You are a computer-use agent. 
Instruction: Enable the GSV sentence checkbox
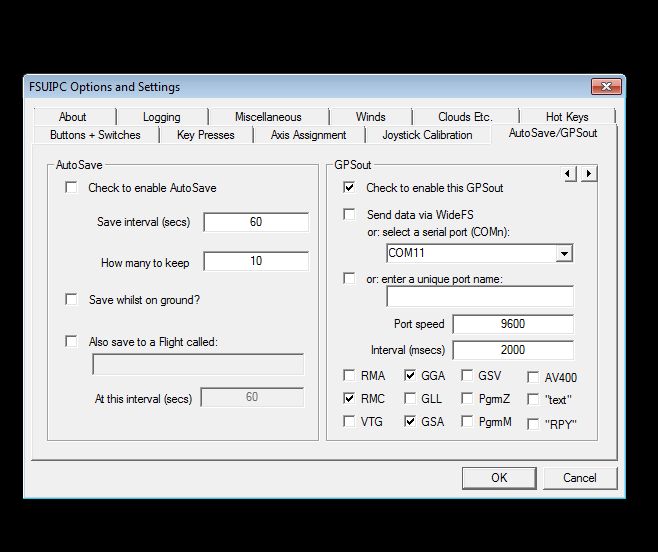point(468,376)
